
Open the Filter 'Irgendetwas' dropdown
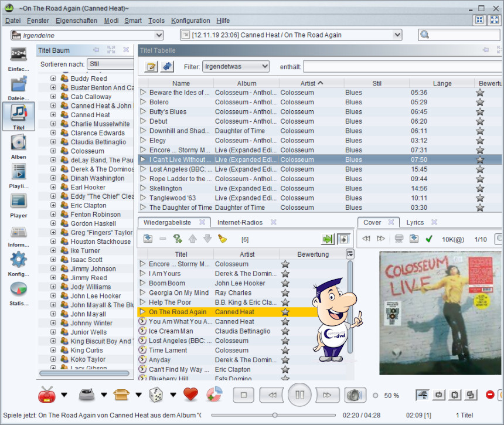pyautogui.click(x=235, y=66)
